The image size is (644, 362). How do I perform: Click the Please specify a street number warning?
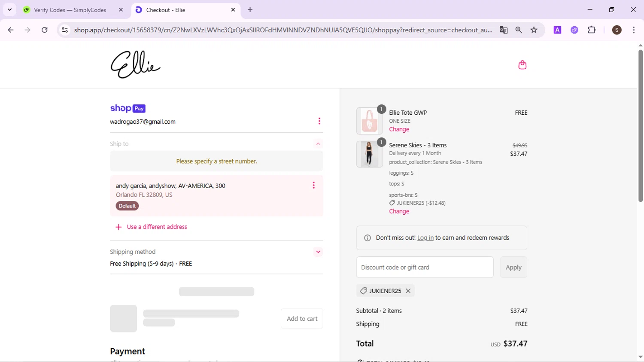tap(216, 161)
